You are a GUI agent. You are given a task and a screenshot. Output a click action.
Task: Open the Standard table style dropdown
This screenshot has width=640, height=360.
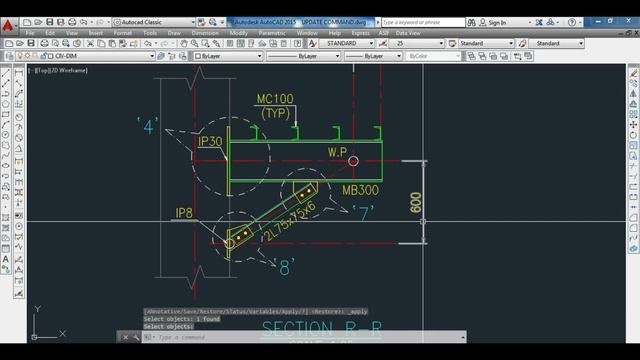tap(511, 43)
